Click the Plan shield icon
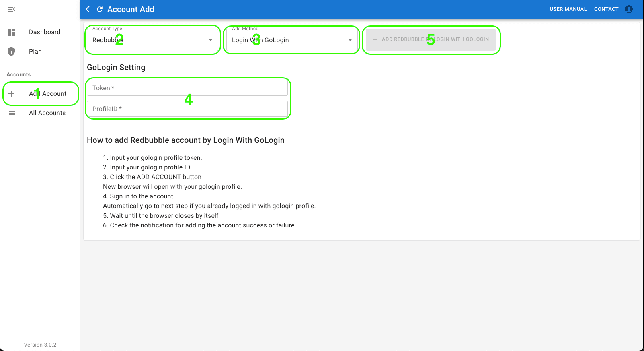This screenshot has height=351, width=644. (11, 52)
